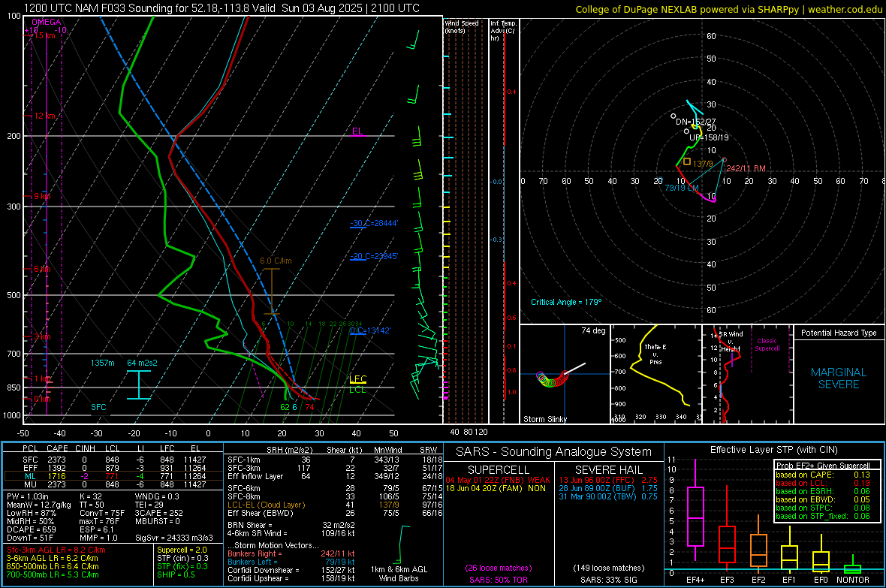
Task: Click the Critical Angle = 179° text
Action: tap(566, 302)
